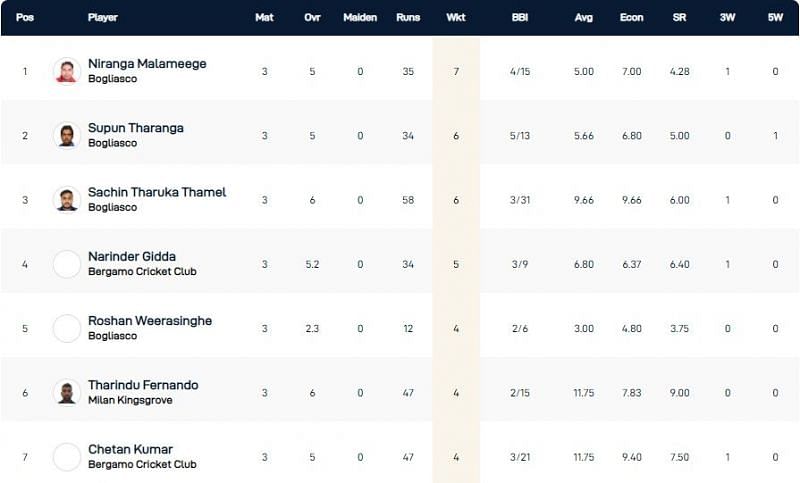Open Supun Tharanga's profile link
Viewport: 800px width, 483px height.
pos(136,128)
